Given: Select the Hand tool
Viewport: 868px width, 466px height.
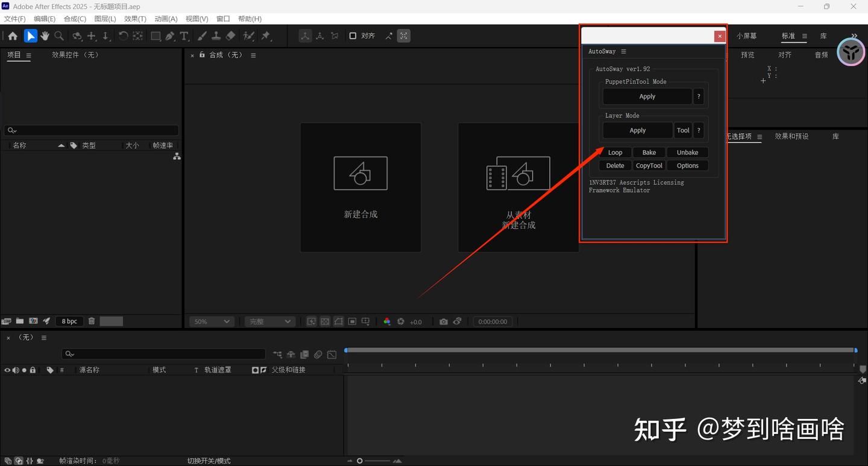Looking at the screenshot, I should pos(45,36).
